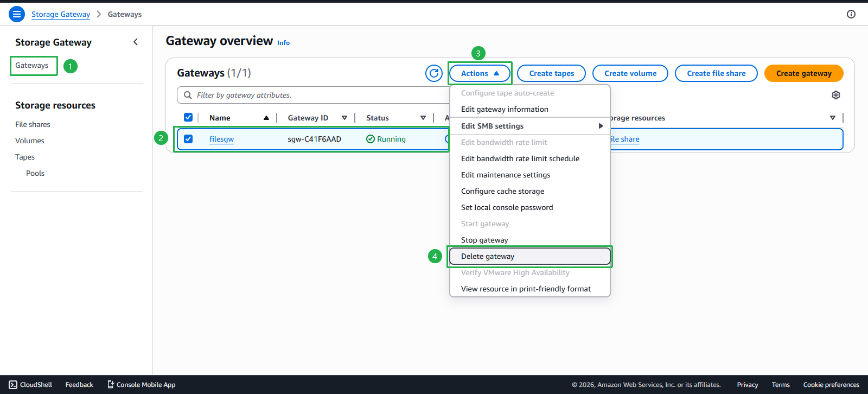Click the search magnifier in filter box
Image resolution: width=868 pixels, height=394 pixels.
188,95
